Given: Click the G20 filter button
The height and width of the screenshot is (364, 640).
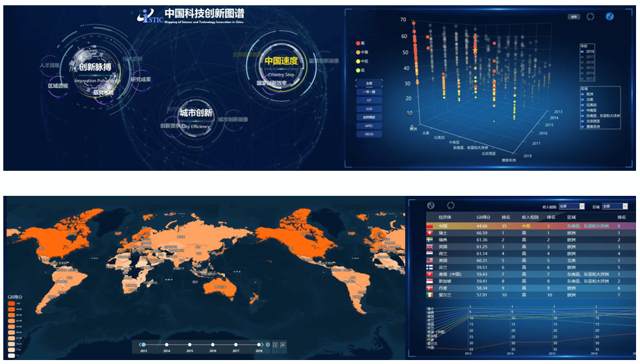Looking at the screenshot, I should tap(369, 108).
